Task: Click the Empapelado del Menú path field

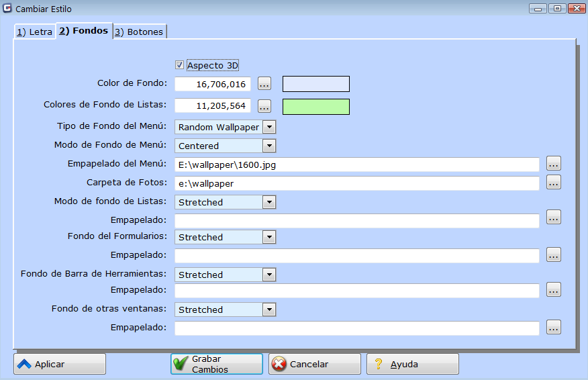Action: 357,164
